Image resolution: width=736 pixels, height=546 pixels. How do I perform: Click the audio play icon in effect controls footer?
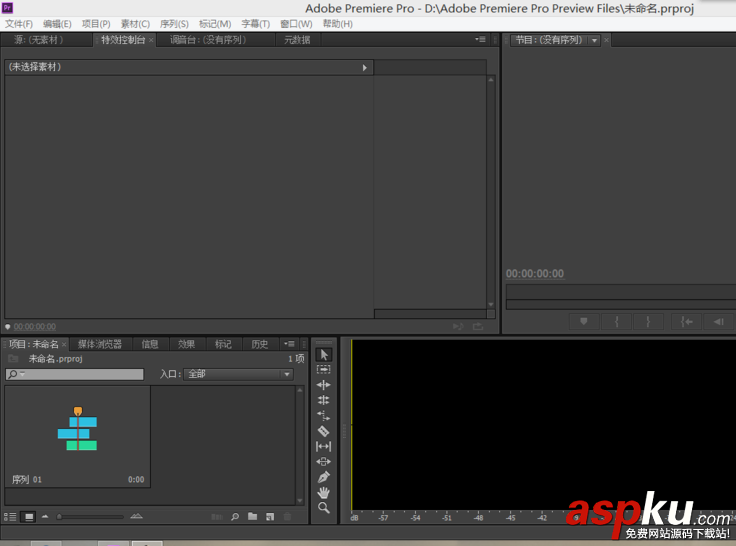(x=458, y=326)
